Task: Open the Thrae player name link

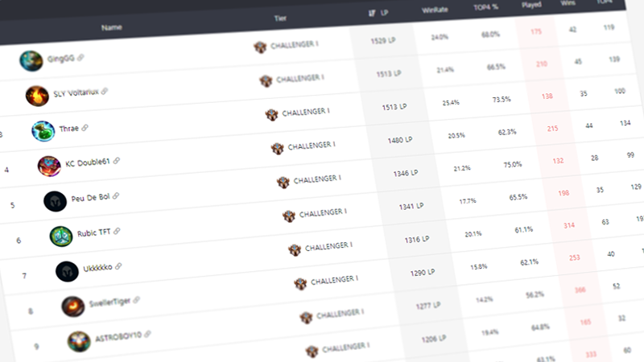Action: click(x=69, y=129)
